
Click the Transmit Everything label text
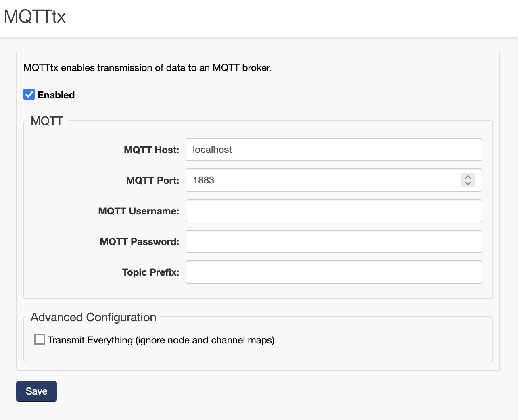(161, 340)
